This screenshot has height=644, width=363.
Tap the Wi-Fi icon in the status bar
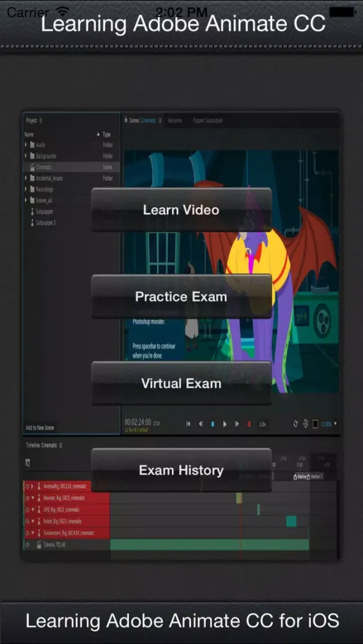point(63,11)
